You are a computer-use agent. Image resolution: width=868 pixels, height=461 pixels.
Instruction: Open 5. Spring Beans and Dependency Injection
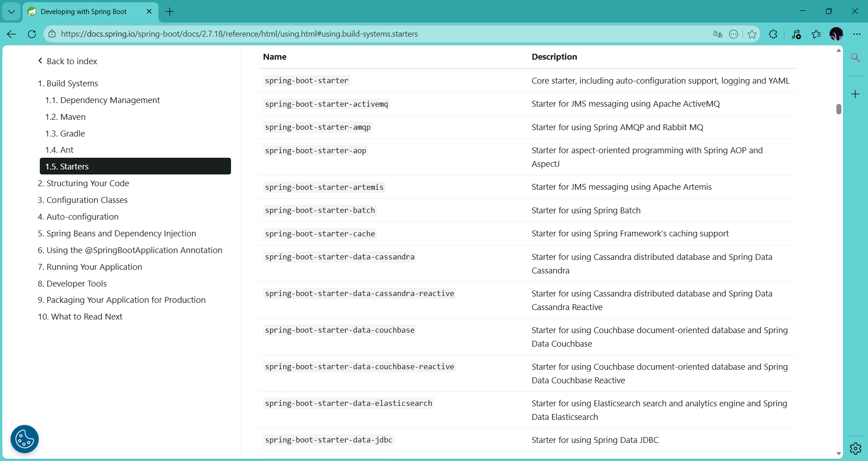[117, 233]
